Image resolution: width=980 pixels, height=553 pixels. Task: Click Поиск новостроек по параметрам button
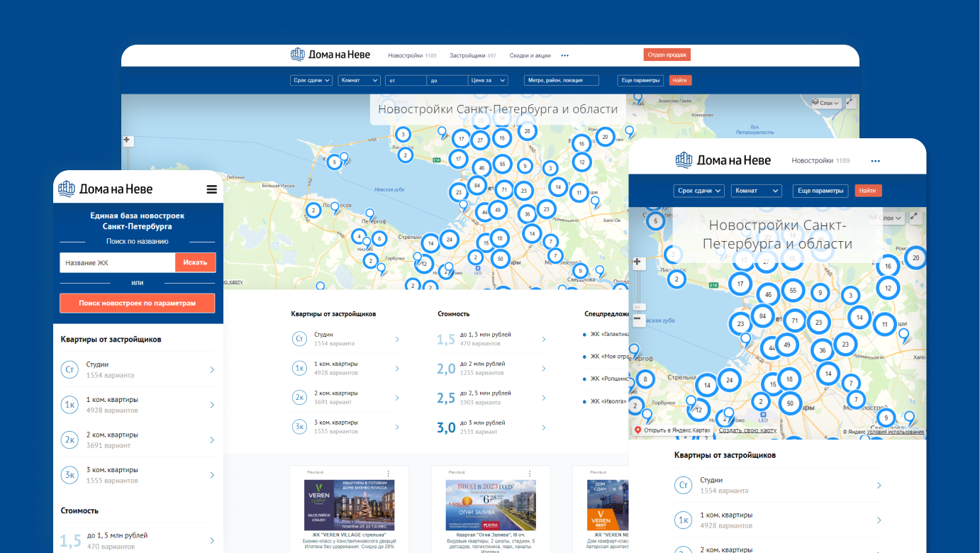coord(138,303)
